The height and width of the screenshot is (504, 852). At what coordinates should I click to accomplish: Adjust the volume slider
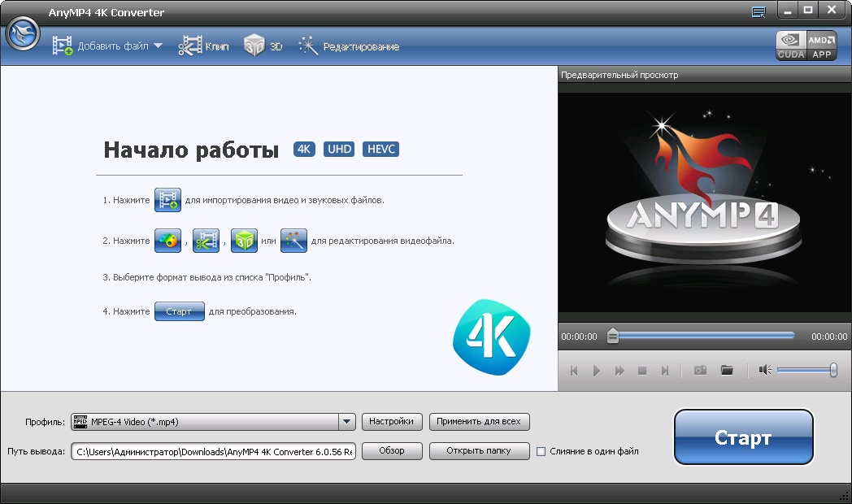coord(807,370)
